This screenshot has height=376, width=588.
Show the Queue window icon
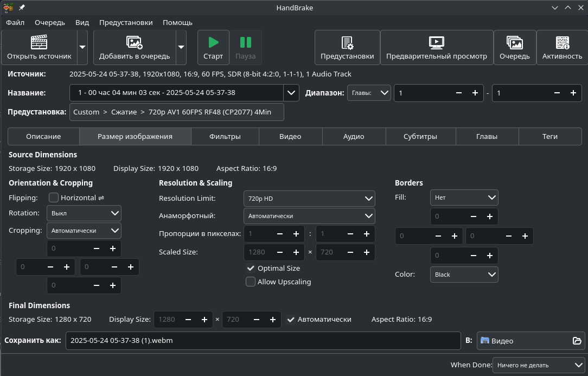[514, 42]
